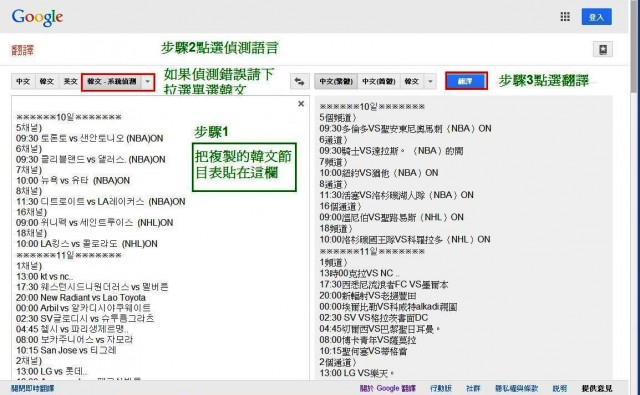Select source language 英文 button
Viewport: 640px width, 395px height.
(x=70, y=82)
